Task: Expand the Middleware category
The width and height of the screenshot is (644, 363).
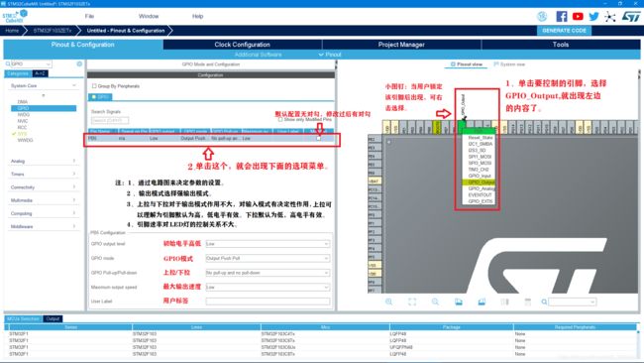Action: (x=74, y=226)
